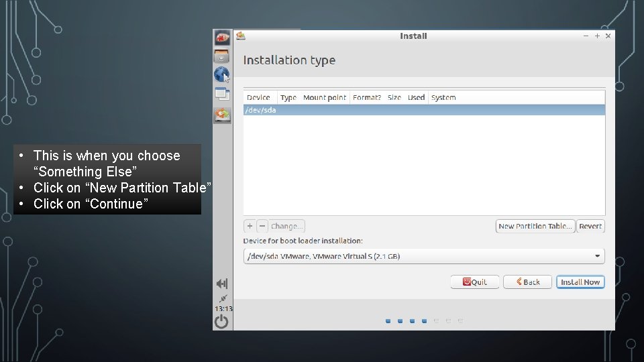644x362 pixels.
Task: Click the "Installation type" heading
Action: click(289, 60)
